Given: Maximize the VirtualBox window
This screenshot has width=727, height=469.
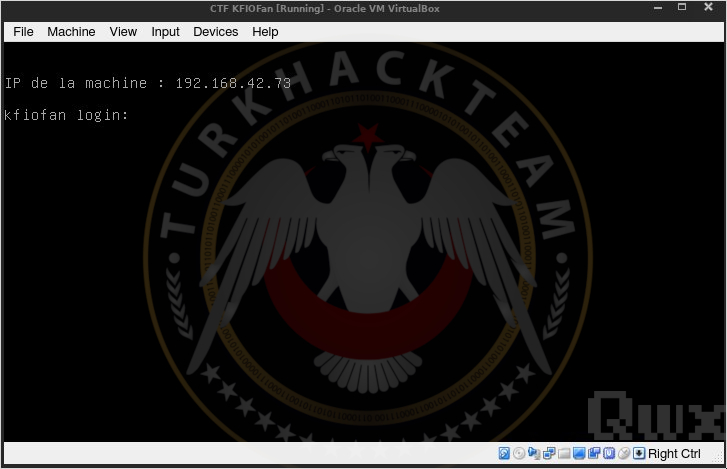Looking at the screenshot, I should click(682, 7).
